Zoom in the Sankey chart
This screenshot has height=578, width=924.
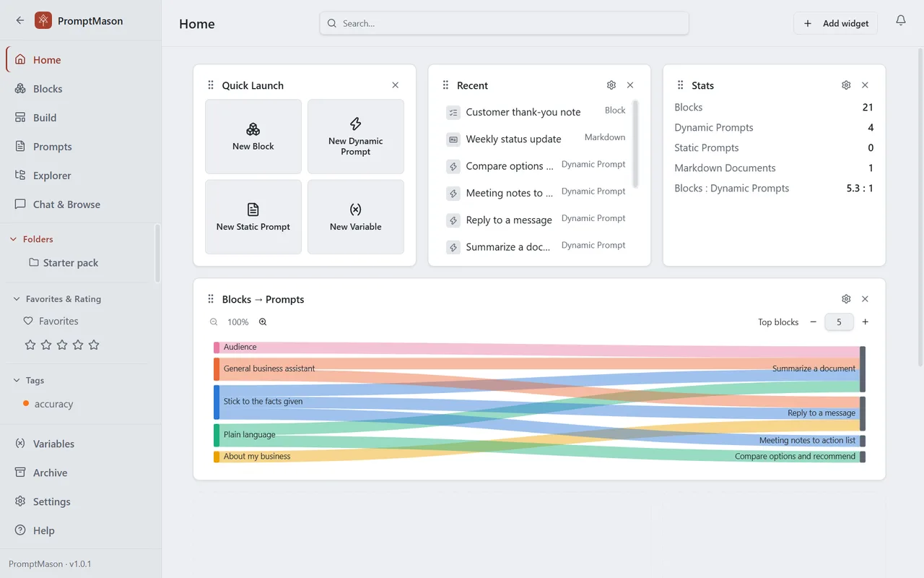263,322
